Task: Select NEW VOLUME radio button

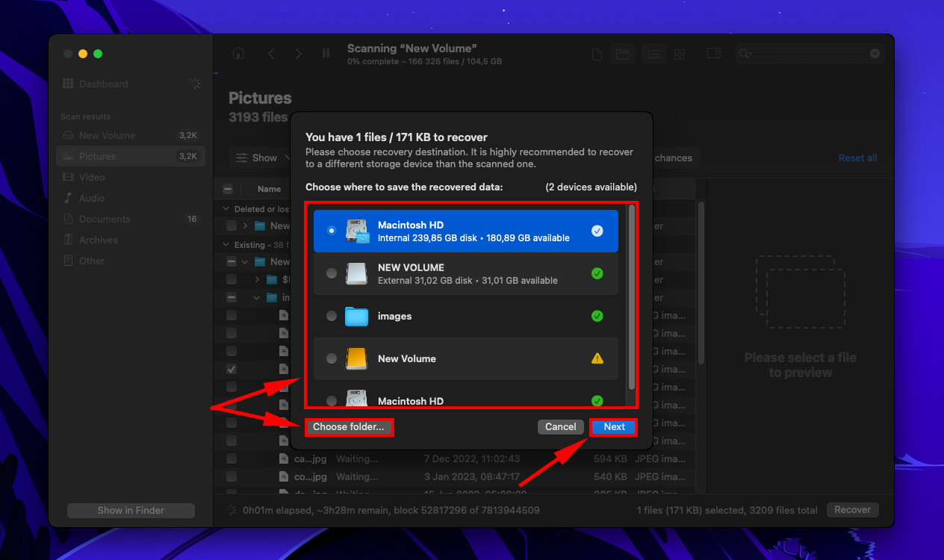Action: click(332, 274)
